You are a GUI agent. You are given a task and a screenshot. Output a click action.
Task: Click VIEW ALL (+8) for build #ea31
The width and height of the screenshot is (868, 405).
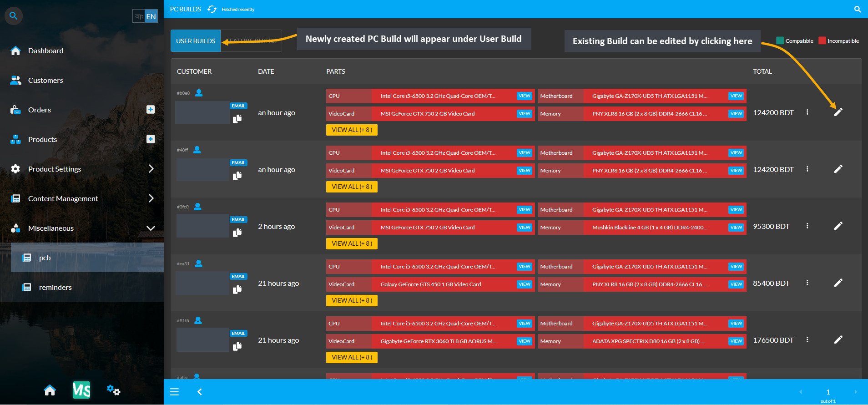tap(352, 300)
